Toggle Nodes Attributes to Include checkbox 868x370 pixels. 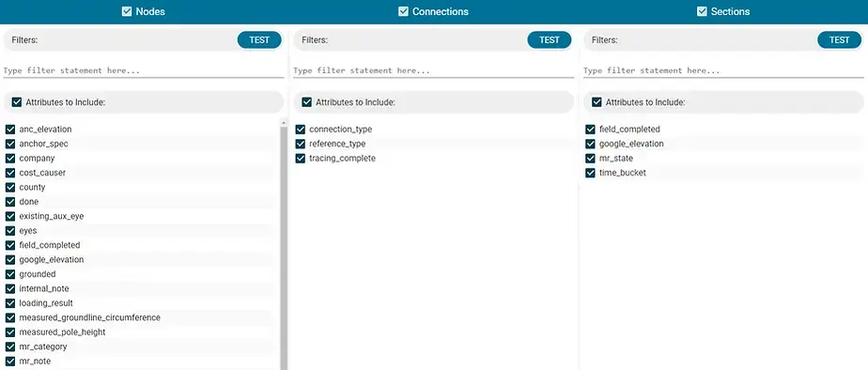17,102
